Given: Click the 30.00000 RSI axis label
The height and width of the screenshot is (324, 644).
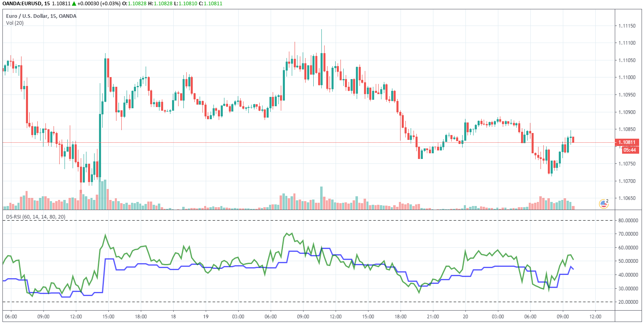Looking at the screenshot, I should click(x=628, y=289).
